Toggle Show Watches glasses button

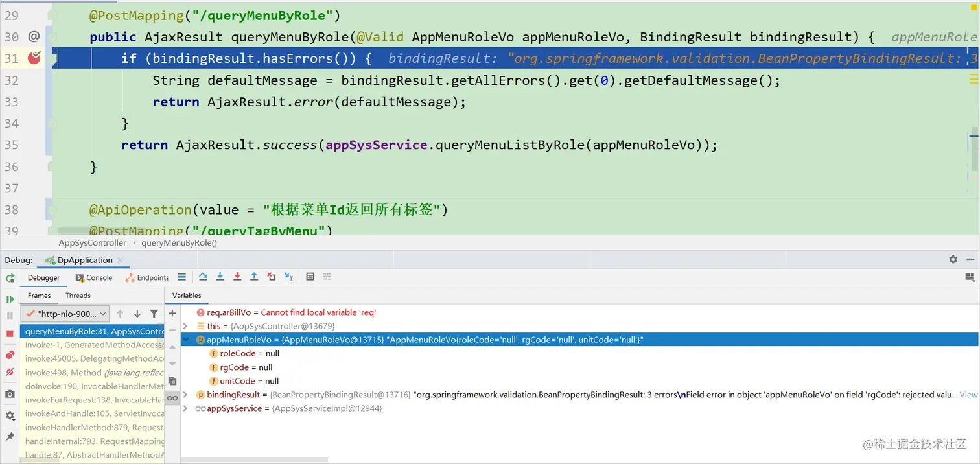[x=172, y=398]
